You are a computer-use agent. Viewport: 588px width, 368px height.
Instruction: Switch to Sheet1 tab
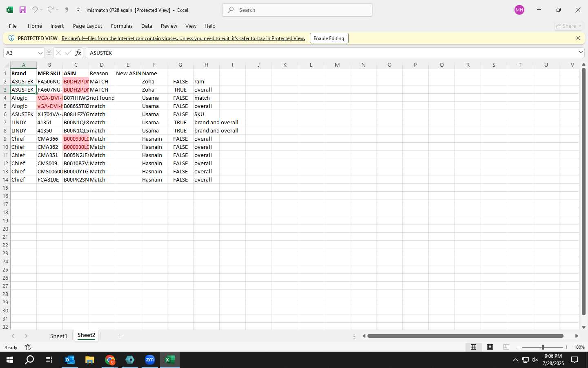pyautogui.click(x=58, y=336)
